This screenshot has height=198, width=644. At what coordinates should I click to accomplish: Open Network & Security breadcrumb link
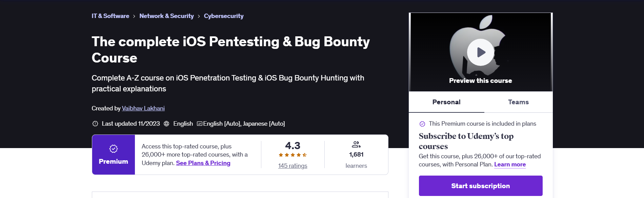point(166,16)
